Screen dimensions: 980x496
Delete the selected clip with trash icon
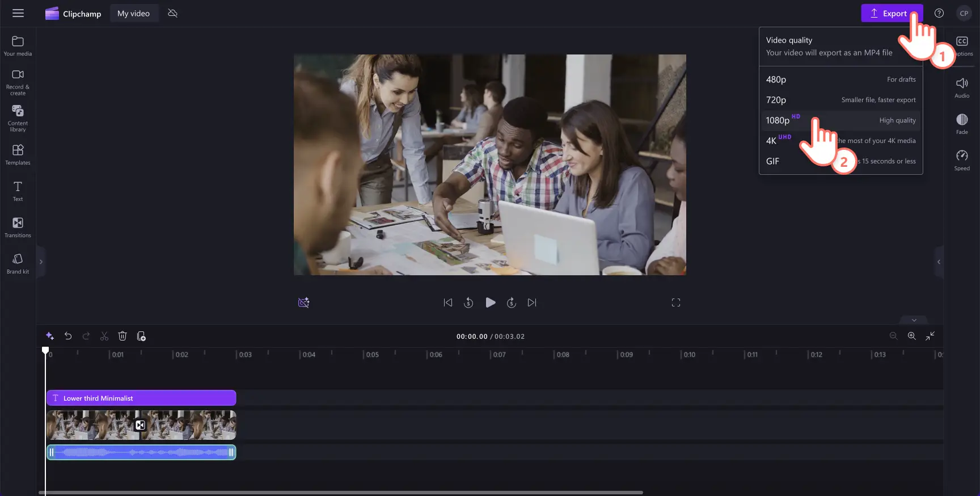(122, 336)
